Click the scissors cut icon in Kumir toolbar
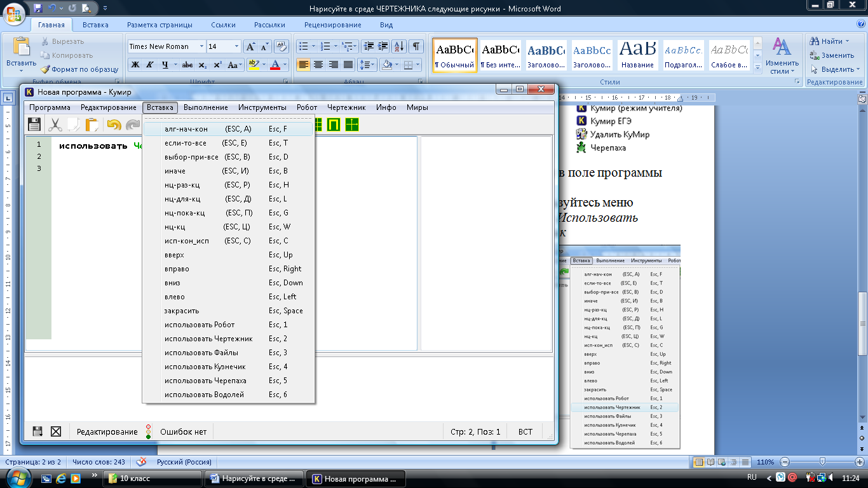This screenshot has height=488, width=868. (55, 125)
